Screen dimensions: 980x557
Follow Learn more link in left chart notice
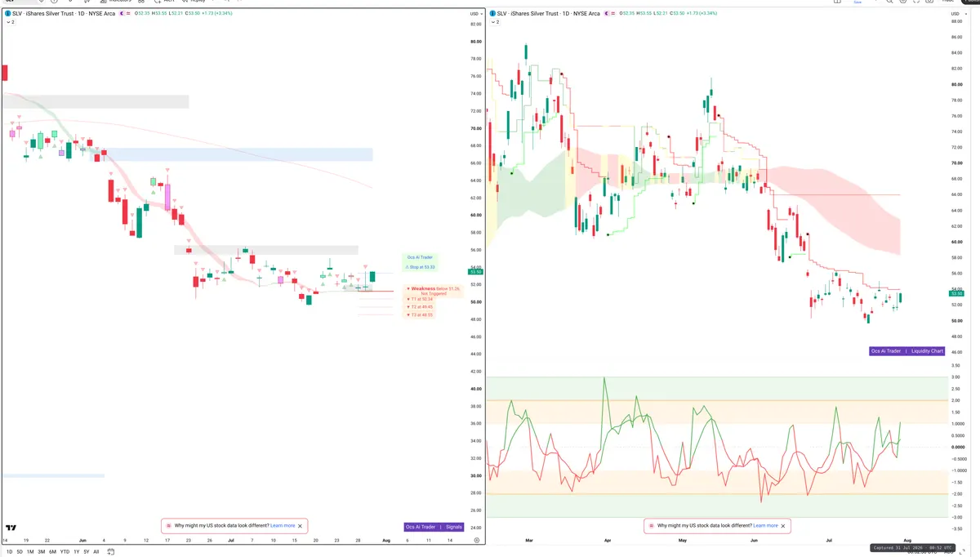click(283, 526)
